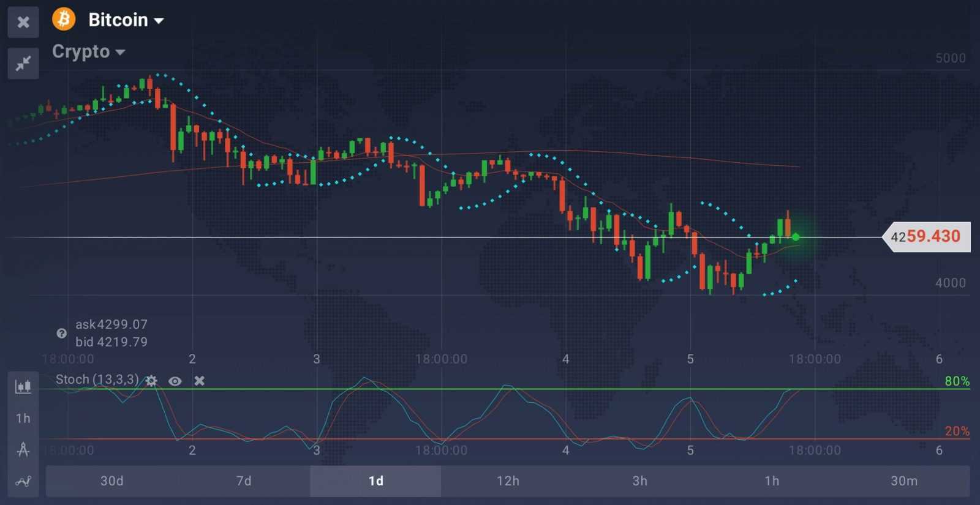Viewport: 980px width, 505px height.
Task: Open Stochastic indicator settings gear
Action: point(151,381)
